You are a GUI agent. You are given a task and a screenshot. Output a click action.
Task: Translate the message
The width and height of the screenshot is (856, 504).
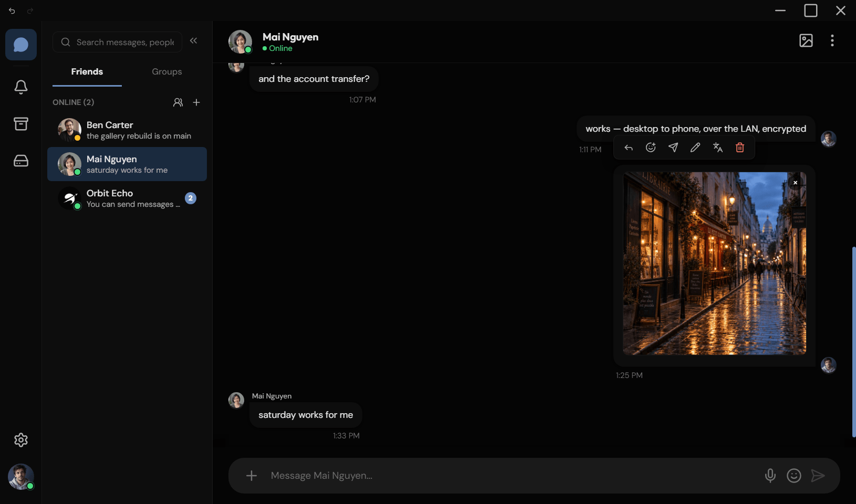click(718, 148)
